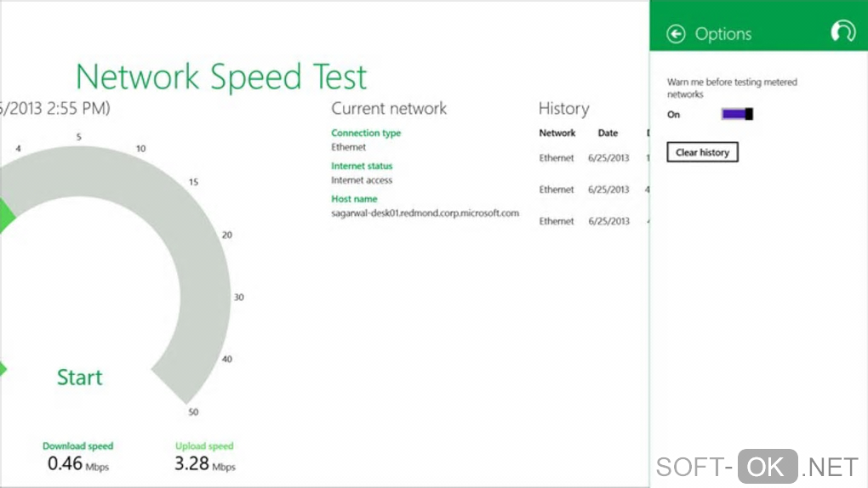The height and width of the screenshot is (488, 868).
Task: Click the host name sagarwal-desk01 text
Action: (x=425, y=213)
